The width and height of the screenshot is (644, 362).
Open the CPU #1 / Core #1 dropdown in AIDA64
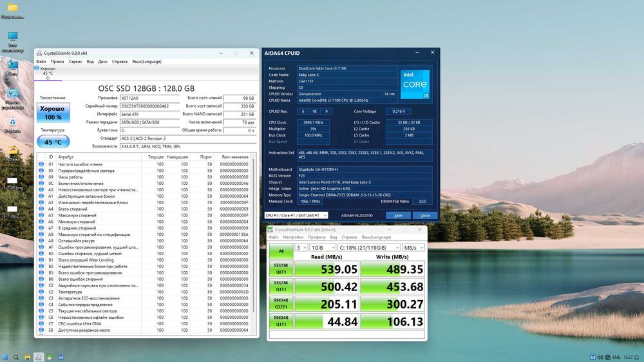pos(296,215)
